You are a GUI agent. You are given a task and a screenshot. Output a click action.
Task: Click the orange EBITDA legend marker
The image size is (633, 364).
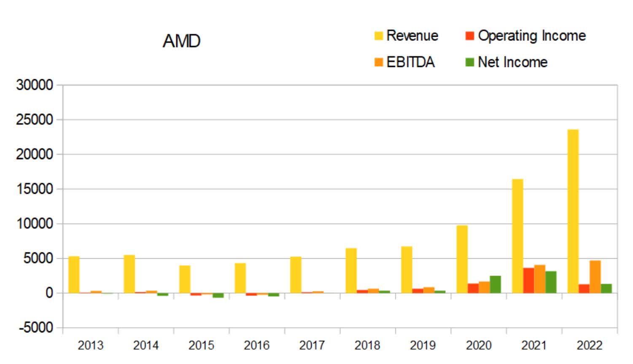tap(378, 62)
